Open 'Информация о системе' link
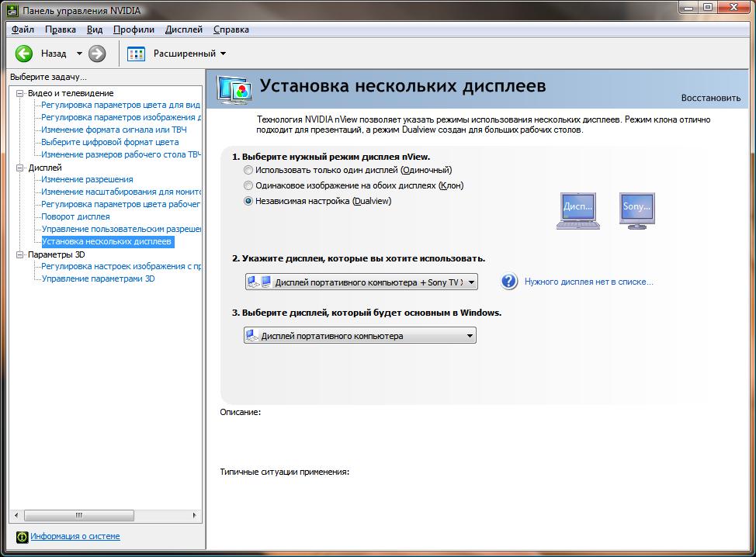Screen dimensions: 756x557 point(75,536)
